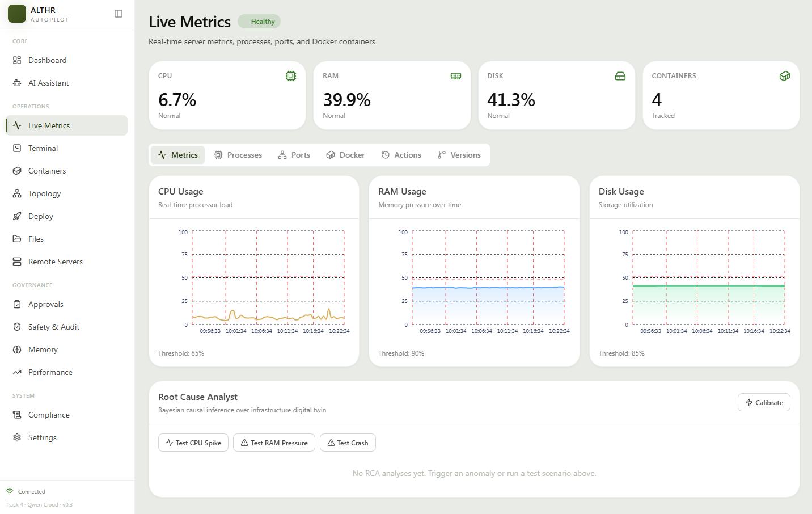
Task: Trigger the Test Crash button
Action: point(348,443)
